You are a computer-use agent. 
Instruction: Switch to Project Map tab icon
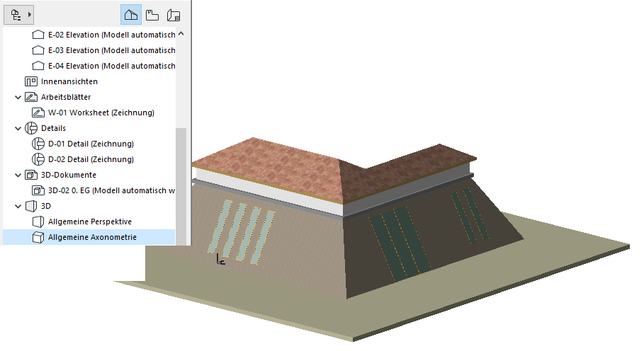[x=131, y=15]
